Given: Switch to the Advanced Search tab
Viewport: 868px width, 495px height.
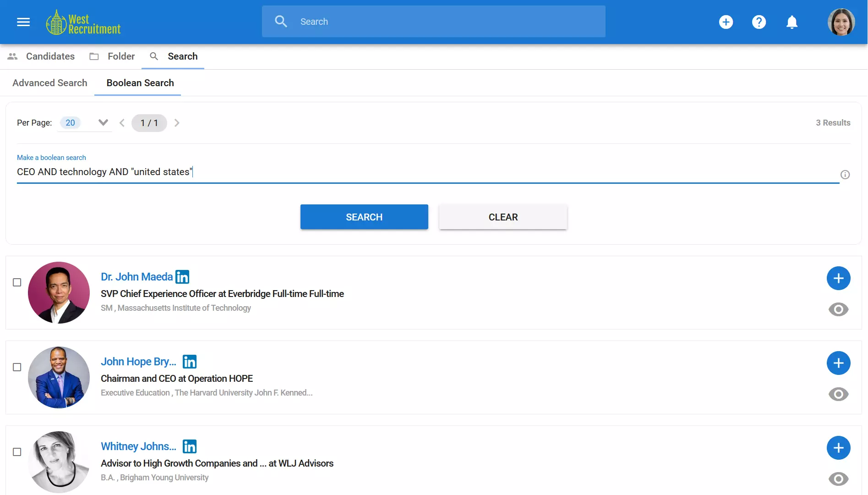Looking at the screenshot, I should 49,83.
